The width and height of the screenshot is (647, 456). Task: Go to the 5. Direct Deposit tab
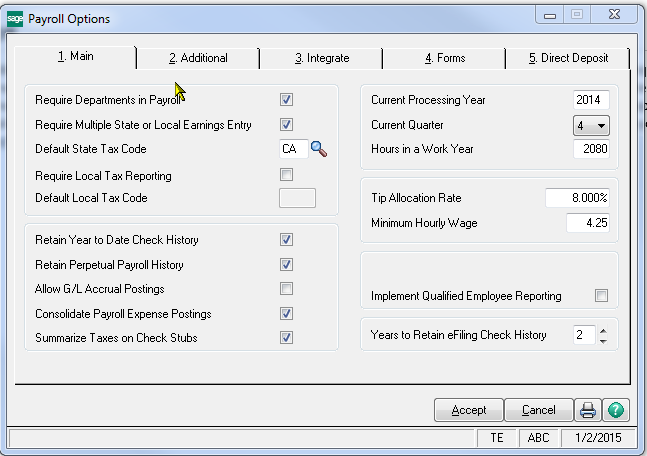pos(568,58)
